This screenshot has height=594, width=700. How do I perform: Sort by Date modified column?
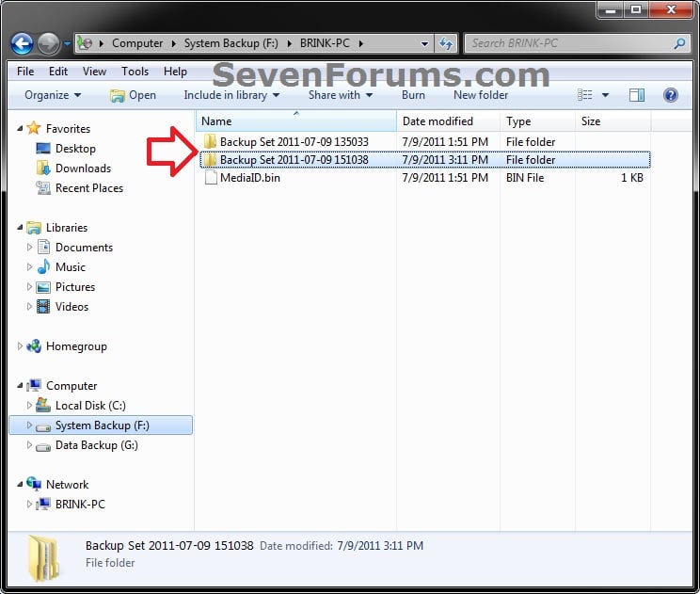point(448,121)
